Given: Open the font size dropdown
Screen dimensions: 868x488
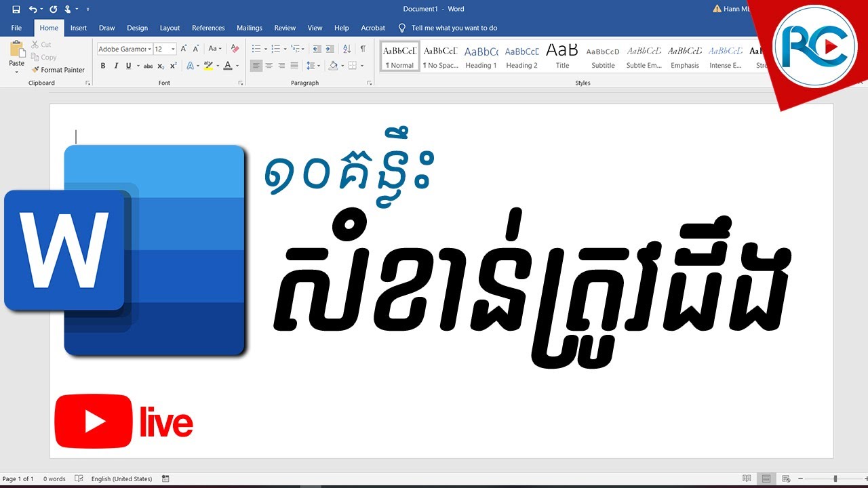Looking at the screenshot, I should point(174,49).
